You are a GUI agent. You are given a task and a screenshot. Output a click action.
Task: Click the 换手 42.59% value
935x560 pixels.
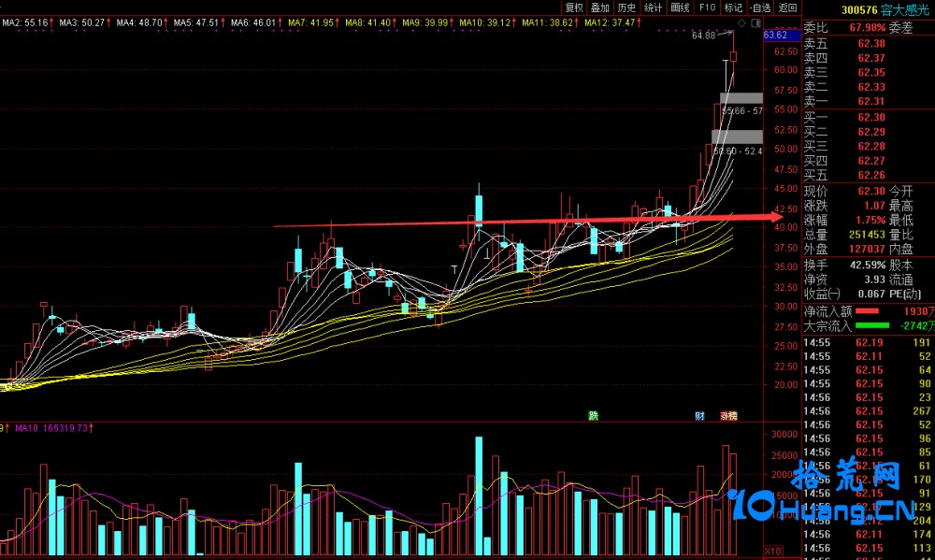coord(868,265)
